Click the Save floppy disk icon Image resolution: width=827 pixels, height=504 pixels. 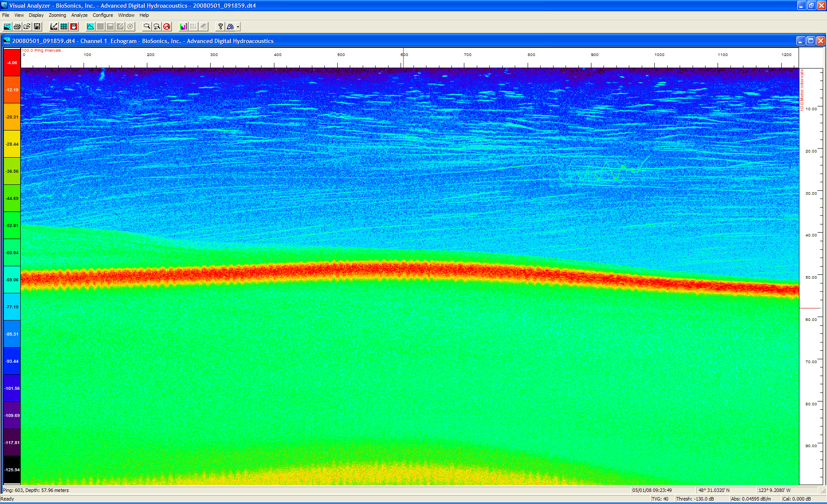coord(37,27)
